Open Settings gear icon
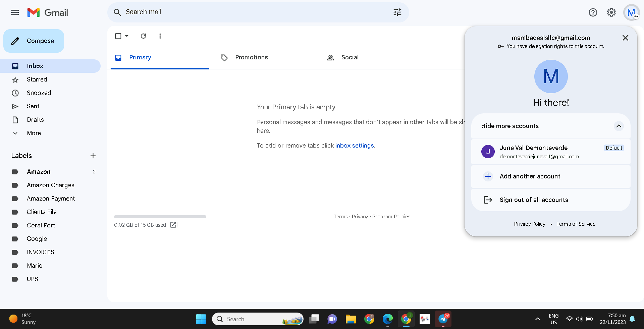This screenshot has height=329, width=644. (x=611, y=12)
